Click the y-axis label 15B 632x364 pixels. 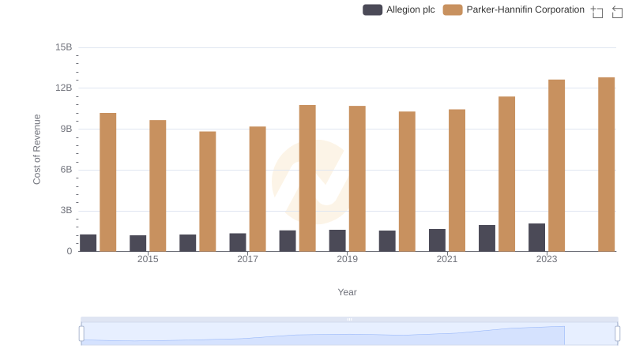pos(64,47)
